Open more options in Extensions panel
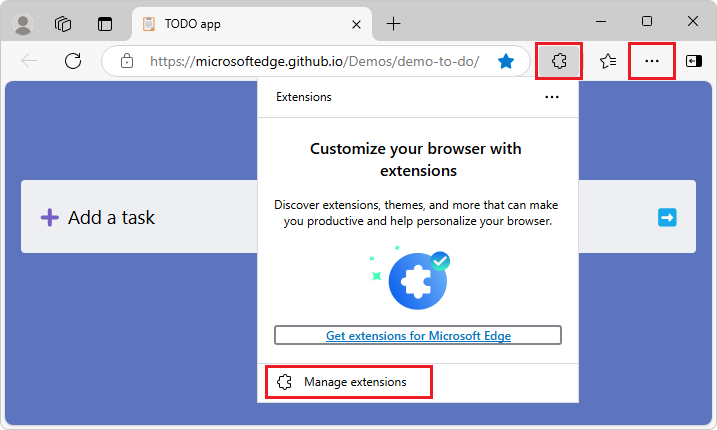Image resolution: width=717 pixels, height=430 pixels. click(x=552, y=97)
